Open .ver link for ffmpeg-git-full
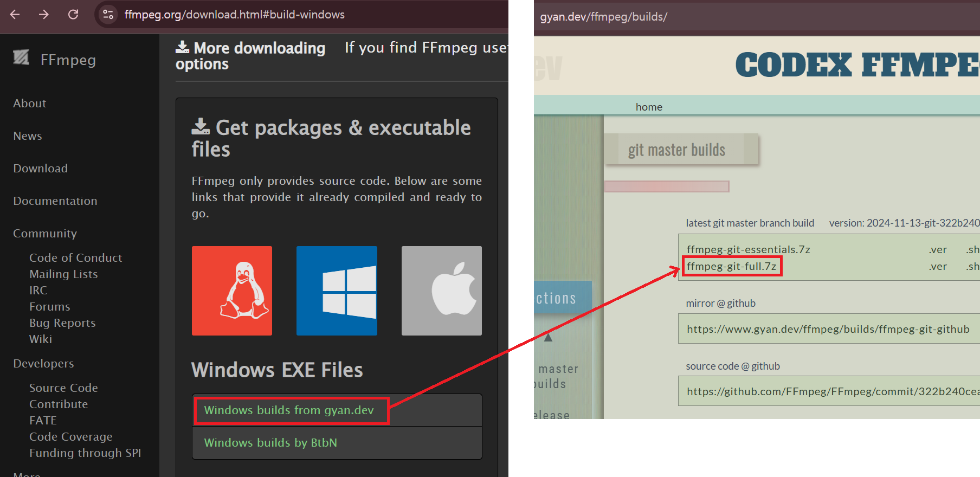 [x=937, y=267]
